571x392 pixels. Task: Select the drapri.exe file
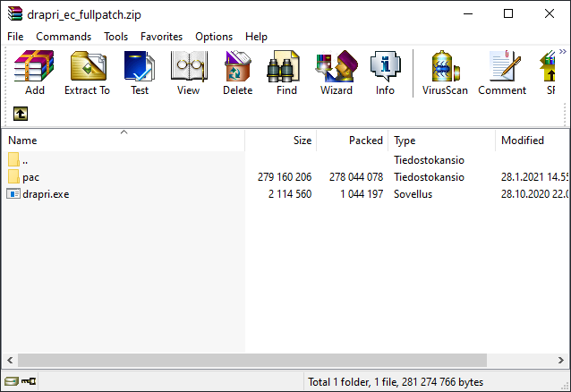click(x=46, y=193)
